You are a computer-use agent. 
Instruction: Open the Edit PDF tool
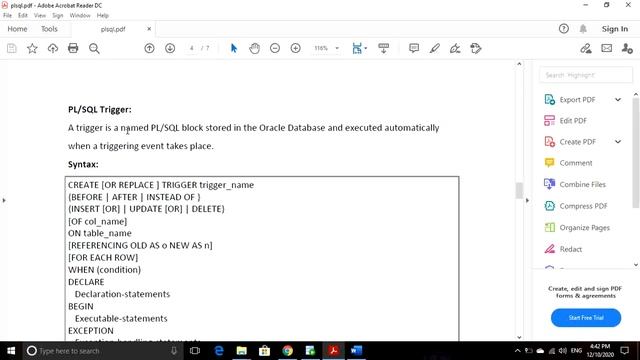coord(565,121)
